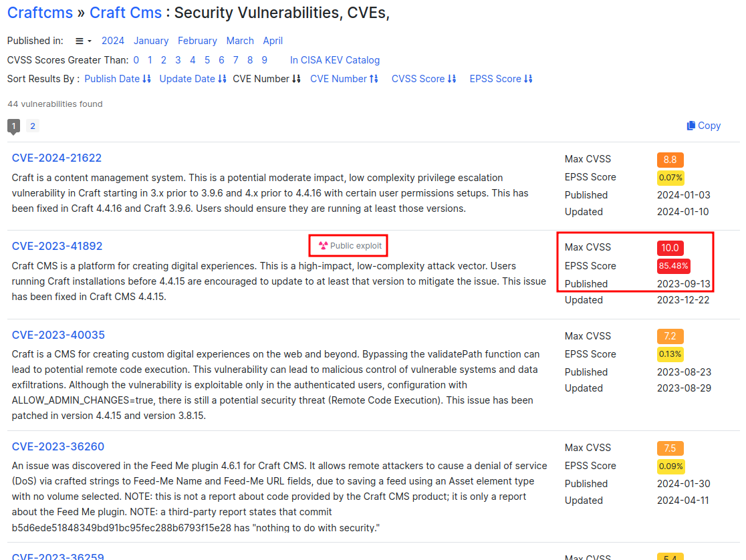Click the 10.0 Max CVSS red badge
The height and width of the screenshot is (560, 746).
[670, 248]
